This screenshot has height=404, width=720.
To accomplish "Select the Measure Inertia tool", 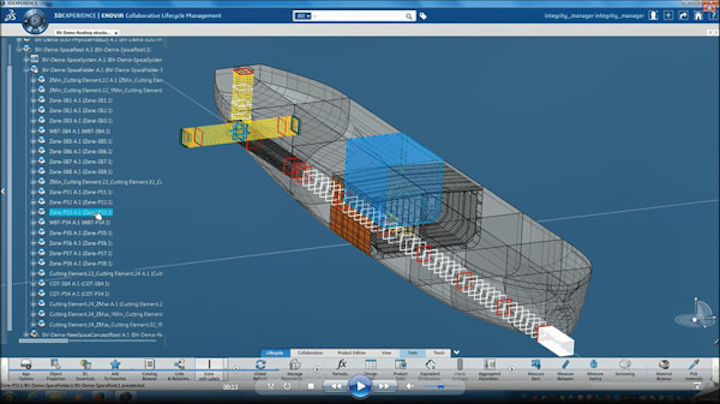I will (595, 369).
